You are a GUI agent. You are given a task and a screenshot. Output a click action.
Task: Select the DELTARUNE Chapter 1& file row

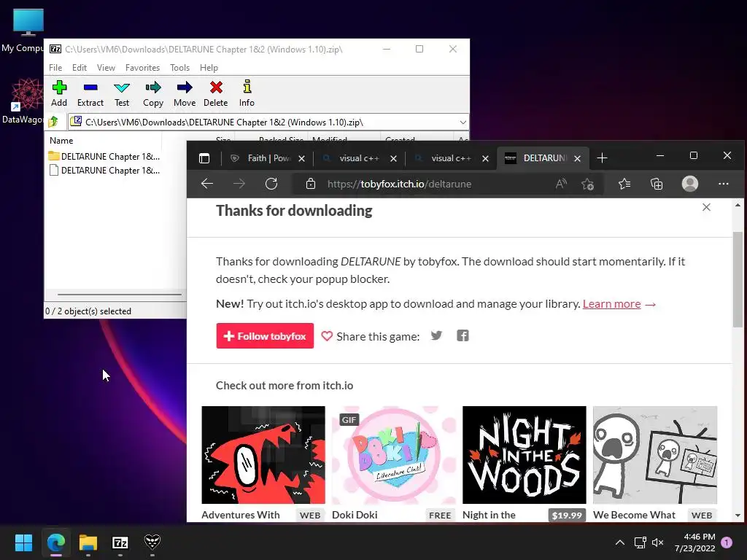pos(104,170)
